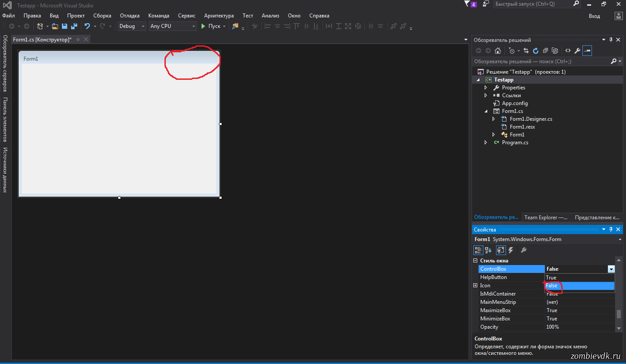Pin the Form1.cs designer tab
Image resolution: width=626 pixels, height=364 pixels.
pos(78,39)
